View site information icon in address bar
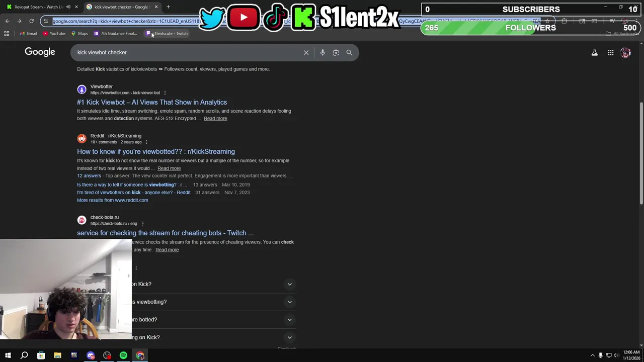This screenshot has width=644, height=362. 46,21
